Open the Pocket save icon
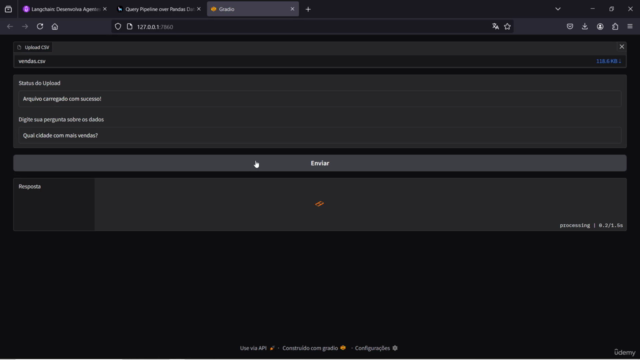640x360 pixels. 570,27
